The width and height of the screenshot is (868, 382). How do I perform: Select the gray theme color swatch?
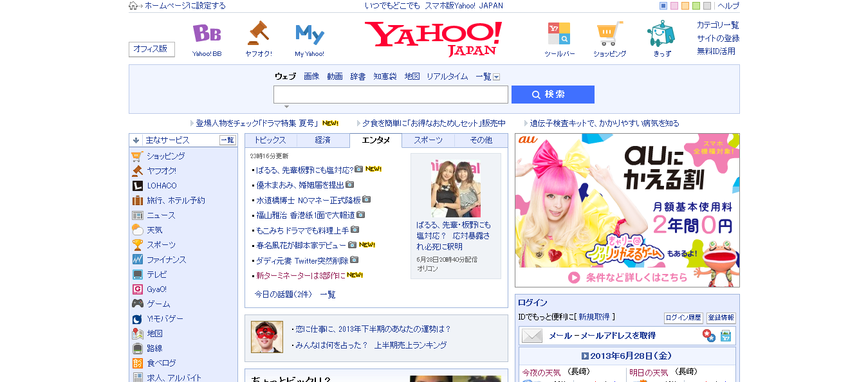pos(707,6)
